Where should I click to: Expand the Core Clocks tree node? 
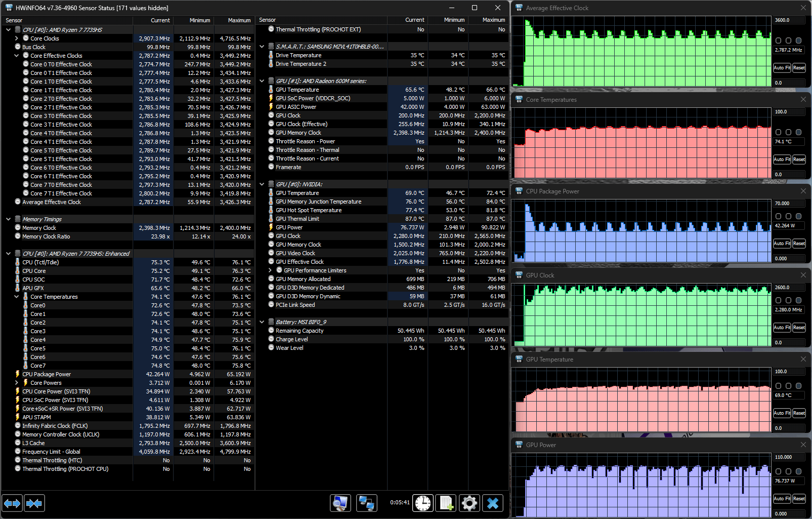16,38
